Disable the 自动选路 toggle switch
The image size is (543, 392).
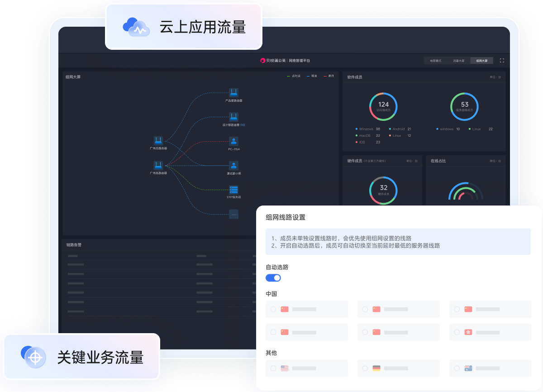pyautogui.click(x=273, y=278)
